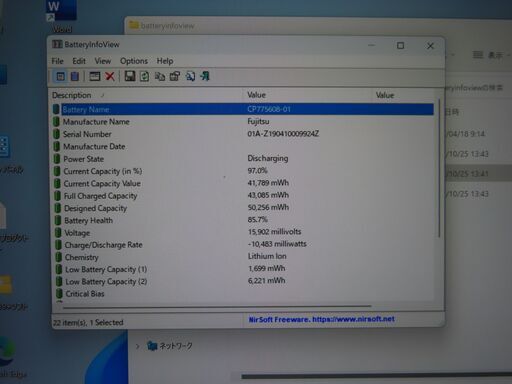Screen dimensions: 512x384
Task: Click the vertical scrollbar of the battery list
Action: (x=439, y=168)
